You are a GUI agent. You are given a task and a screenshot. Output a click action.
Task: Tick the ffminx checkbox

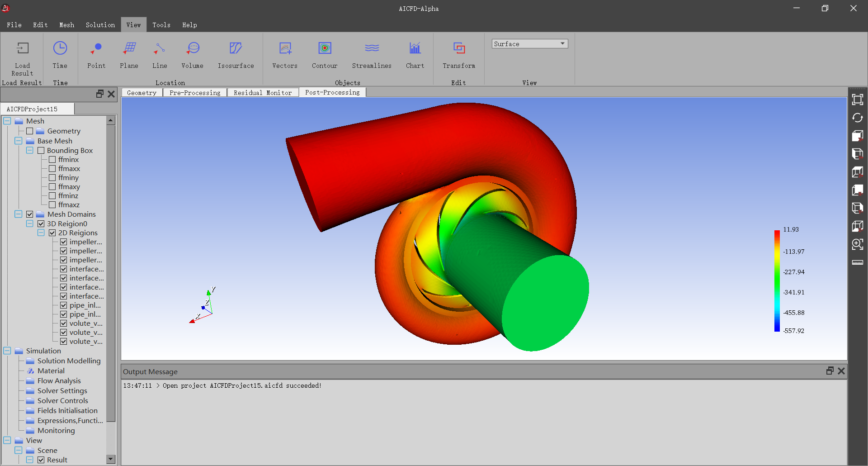pyautogui.click(x=52, y=159)
